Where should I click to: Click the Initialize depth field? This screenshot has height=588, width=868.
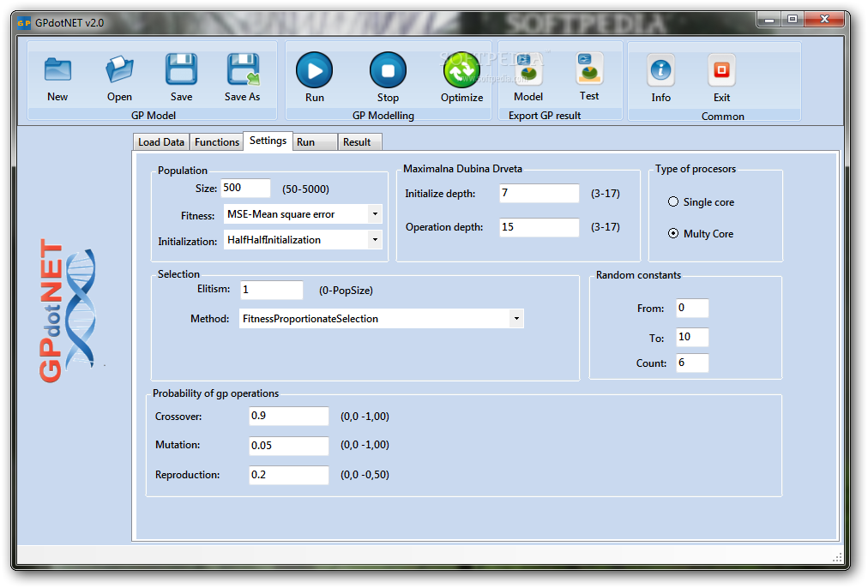click(x=539, y=193)
